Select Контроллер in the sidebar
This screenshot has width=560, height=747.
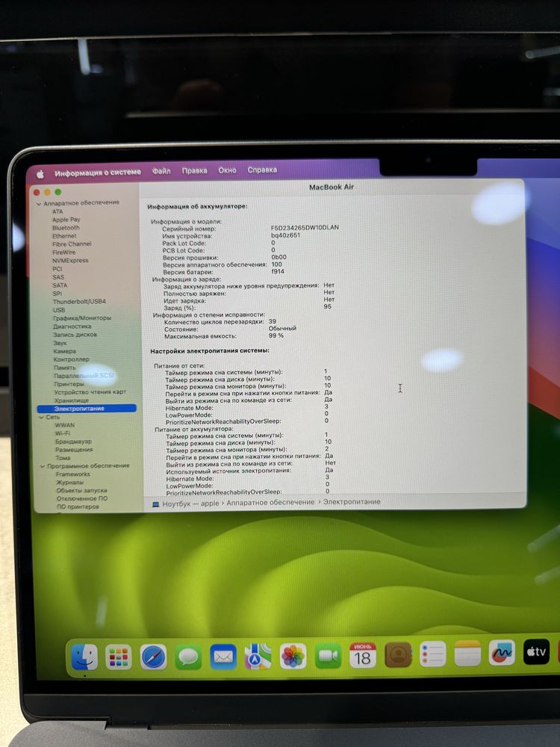coord(72,359)
